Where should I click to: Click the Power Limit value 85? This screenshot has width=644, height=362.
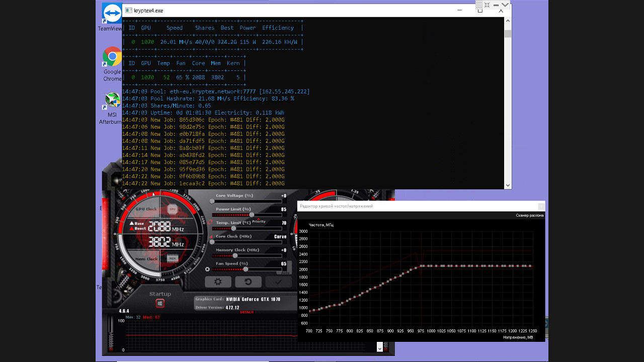tap(284, 209)
